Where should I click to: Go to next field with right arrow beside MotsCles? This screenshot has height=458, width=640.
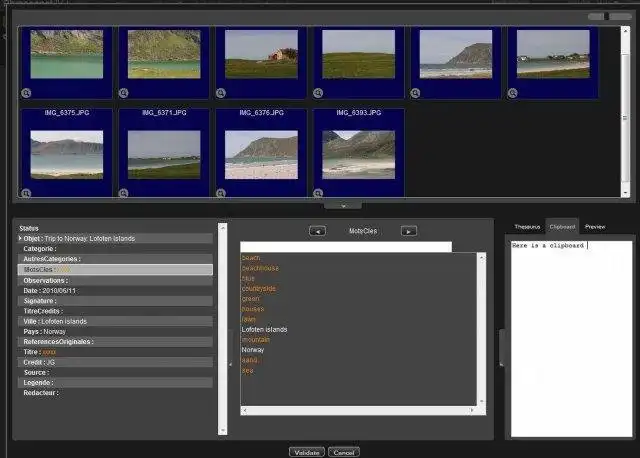[409, 231]
